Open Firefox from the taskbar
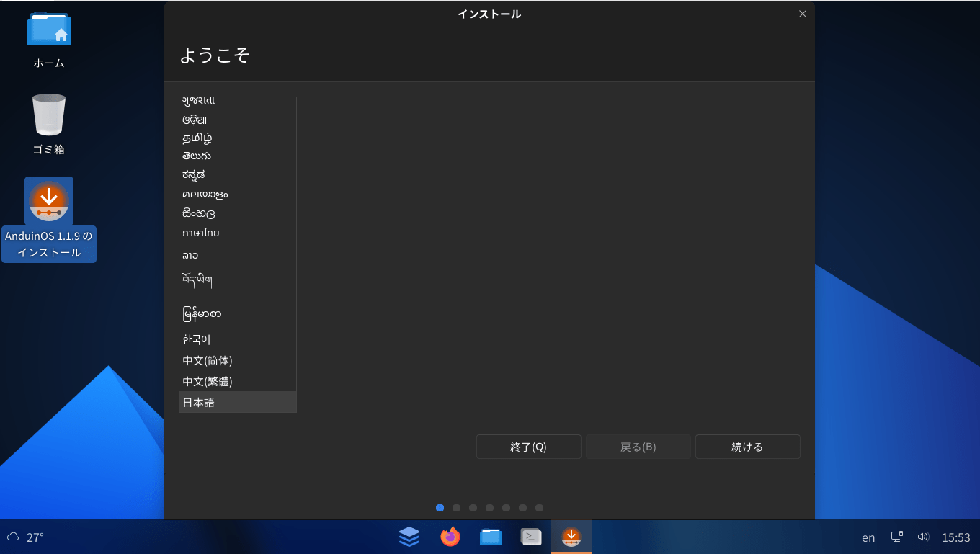The image size is (980, 554). [450, 537]
